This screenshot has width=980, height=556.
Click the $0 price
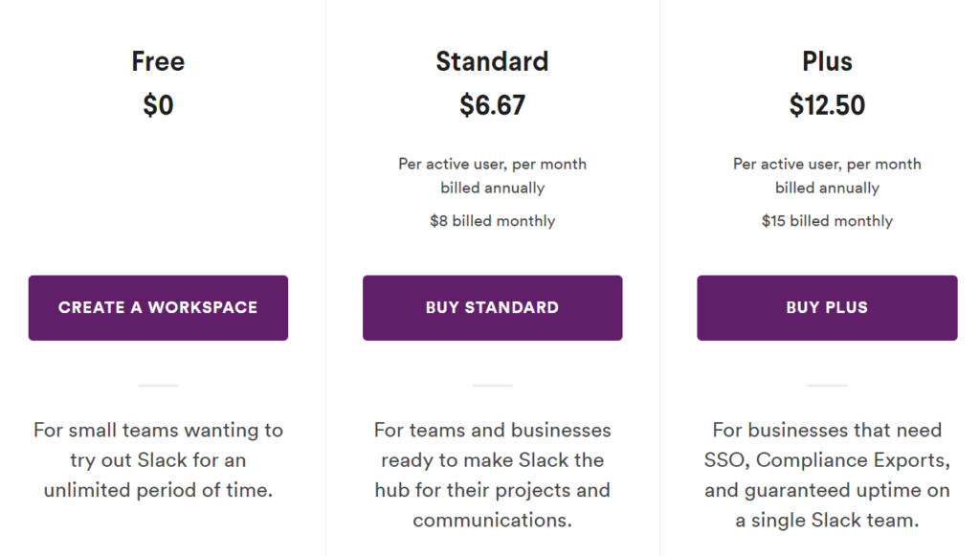[x=158, y=105]
